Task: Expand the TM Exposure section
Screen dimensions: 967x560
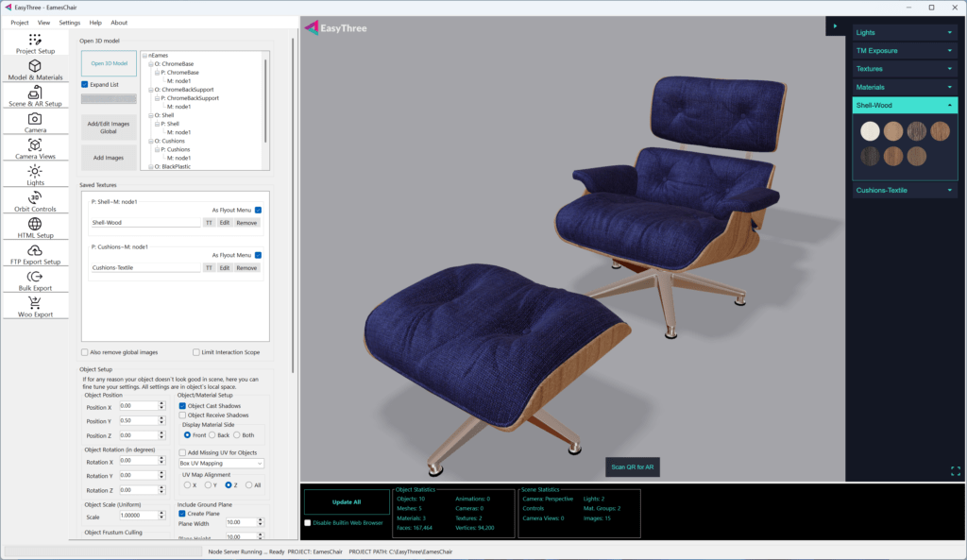Action: coord(905,50)
